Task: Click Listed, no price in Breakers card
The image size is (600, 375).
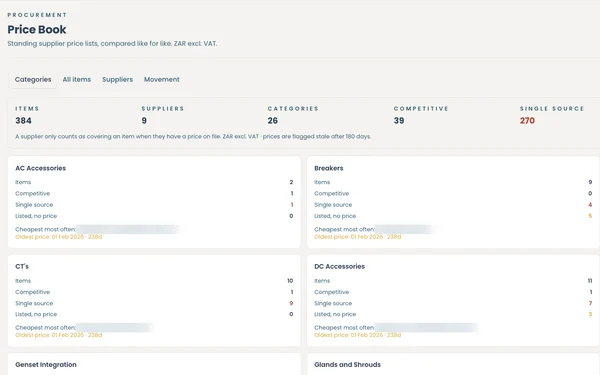Action: pyautogui.click(x=453, y=216)
